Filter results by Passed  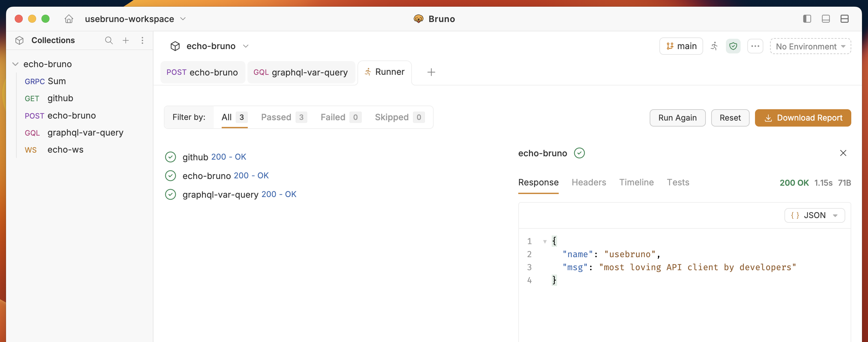click(x=284, y=117)
